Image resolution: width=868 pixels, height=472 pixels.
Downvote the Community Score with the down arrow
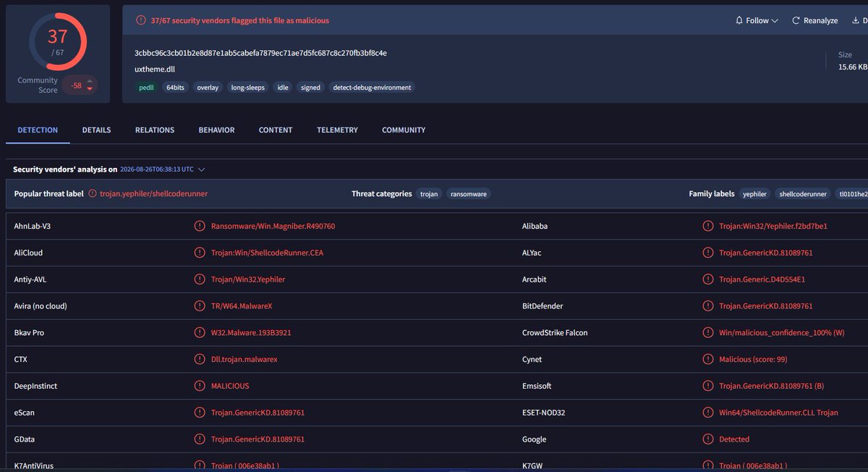click(x=90, y=89)
